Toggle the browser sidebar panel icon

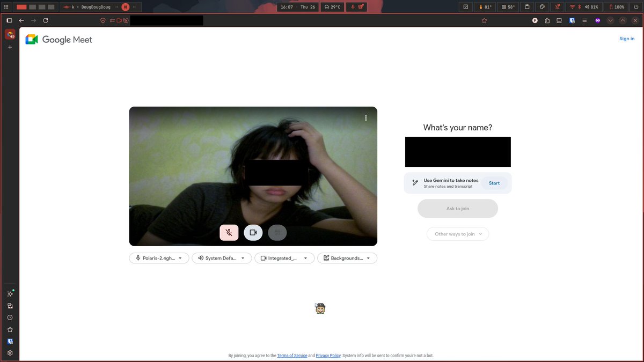(9, 20)
